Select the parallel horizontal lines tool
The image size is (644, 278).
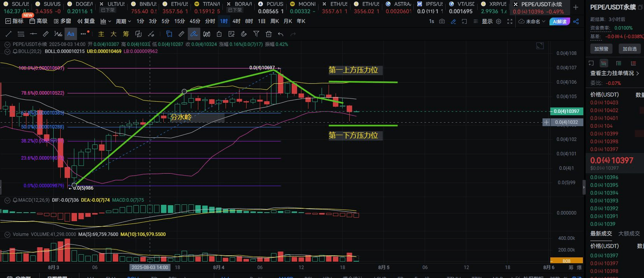point(21,34)
